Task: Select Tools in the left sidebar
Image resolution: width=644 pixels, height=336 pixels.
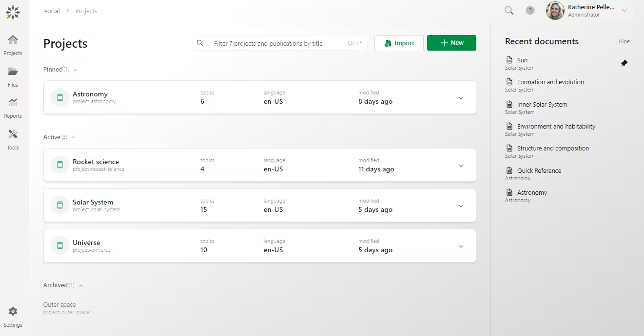Action: point(13,138)
